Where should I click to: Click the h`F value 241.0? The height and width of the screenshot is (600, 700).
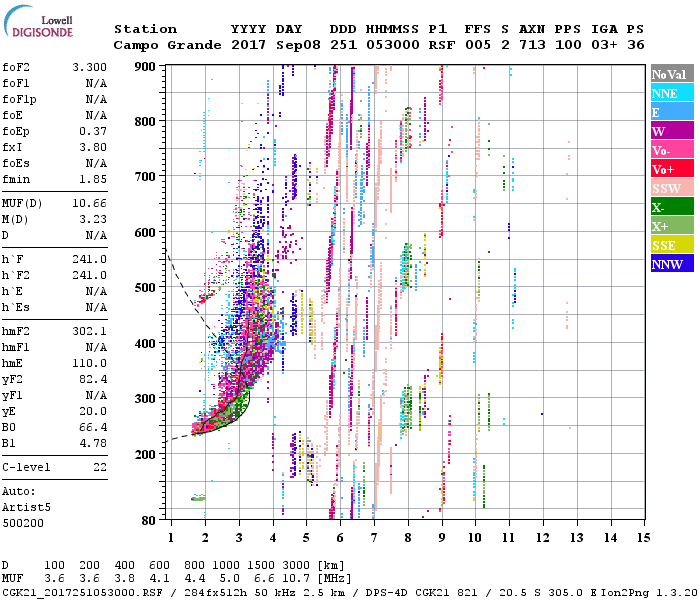tap(89, 259)
